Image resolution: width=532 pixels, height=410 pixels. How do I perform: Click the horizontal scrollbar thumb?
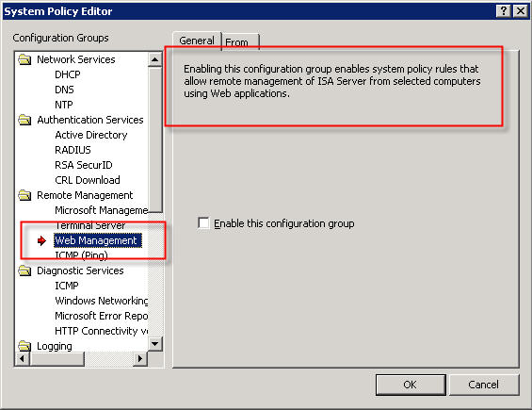(x=57, y=359)
